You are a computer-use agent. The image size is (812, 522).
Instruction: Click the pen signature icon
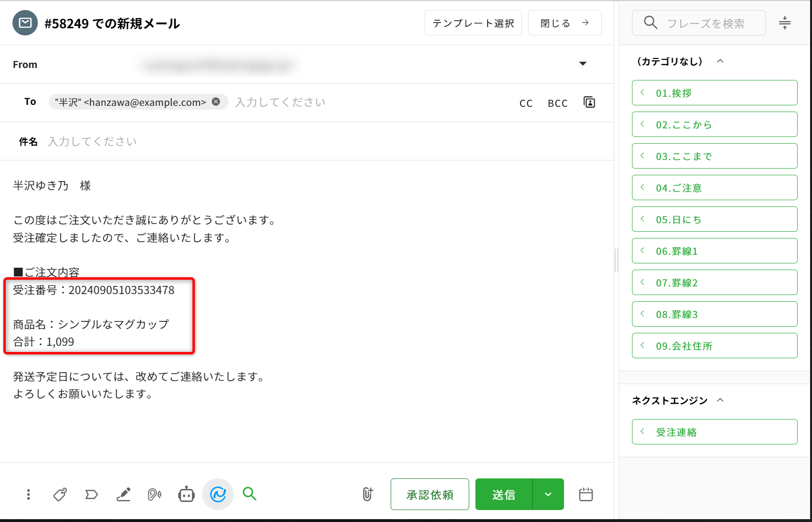123,494
